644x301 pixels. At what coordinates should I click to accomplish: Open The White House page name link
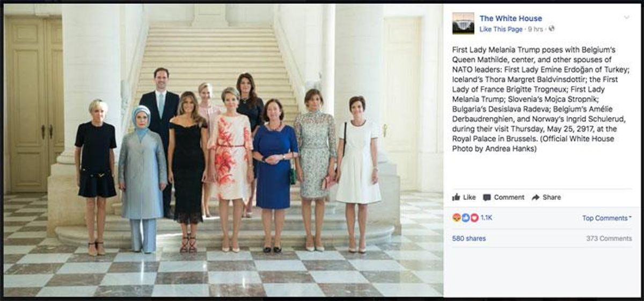coord(510,18)
